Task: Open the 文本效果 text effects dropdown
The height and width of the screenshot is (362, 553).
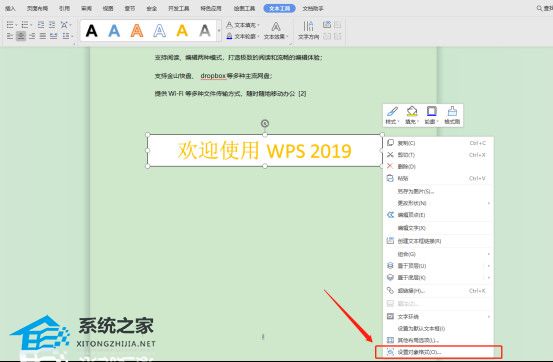Action: 276,31
